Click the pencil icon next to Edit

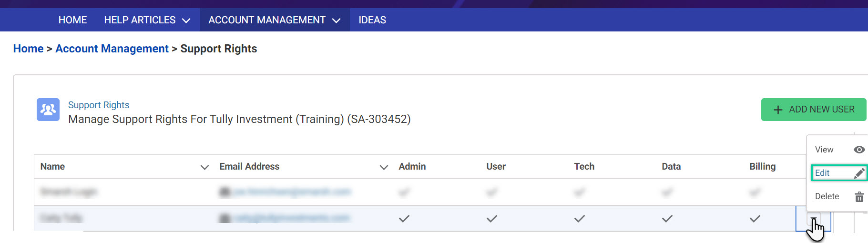[859, 173]
